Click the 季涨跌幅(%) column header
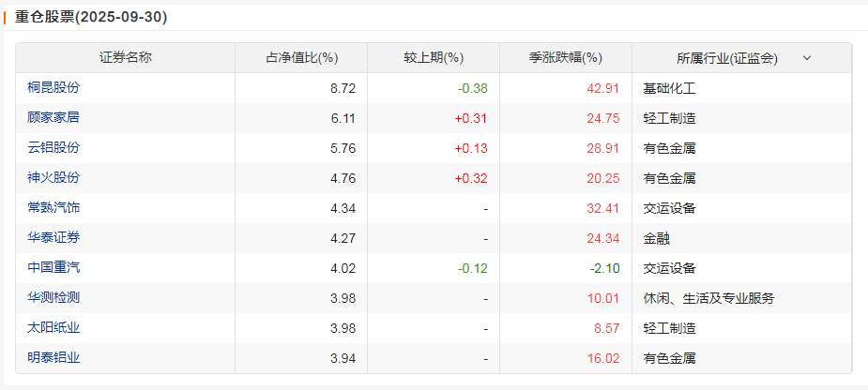 [565, 58]
